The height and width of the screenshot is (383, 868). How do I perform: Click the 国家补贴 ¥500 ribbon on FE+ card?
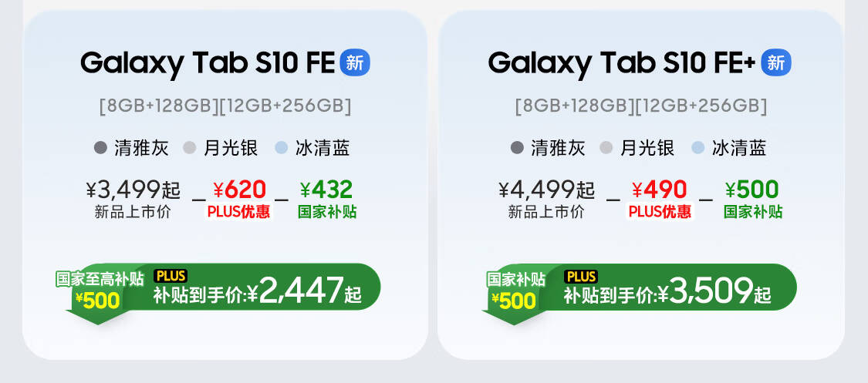515,293
